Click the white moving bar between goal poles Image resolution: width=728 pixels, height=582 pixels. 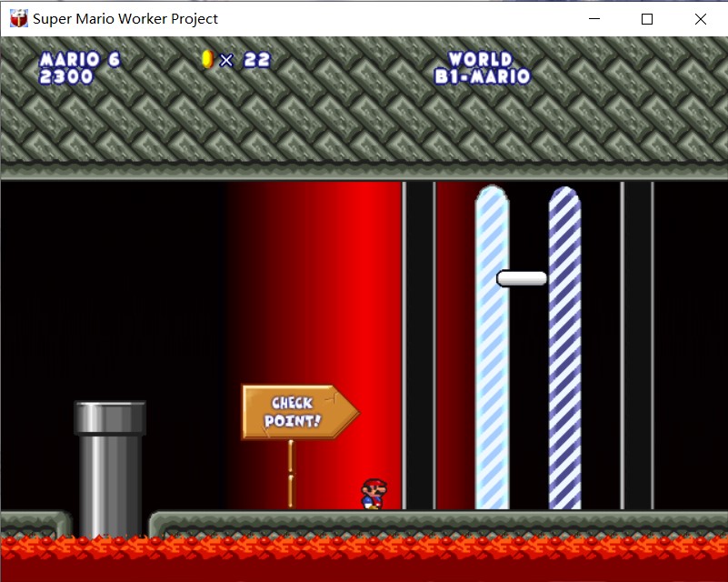click(522, 278)
